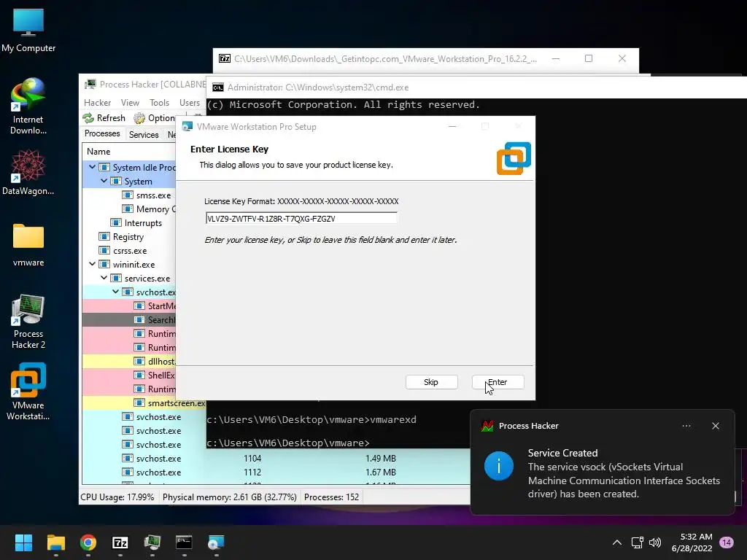Select the Registry process row
The image size is (747, 560).
(x=129, y=237)
